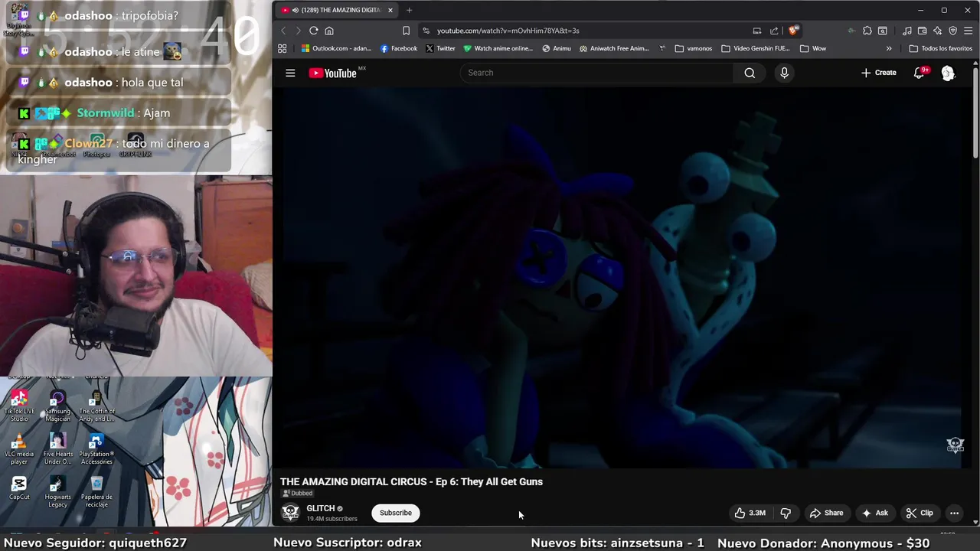
Task: Open CapCut desktop icon
Action: click(x=19, y=488)
